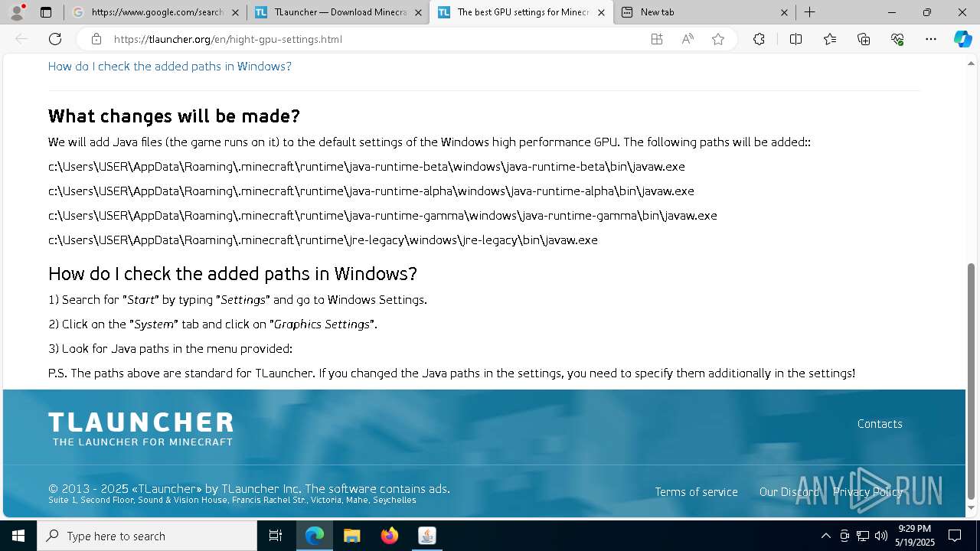This screenshot has height=551, width=980.
Task: Open the Edge profile avatar icon
Action: pyautogui.click(x=16, y=12)
